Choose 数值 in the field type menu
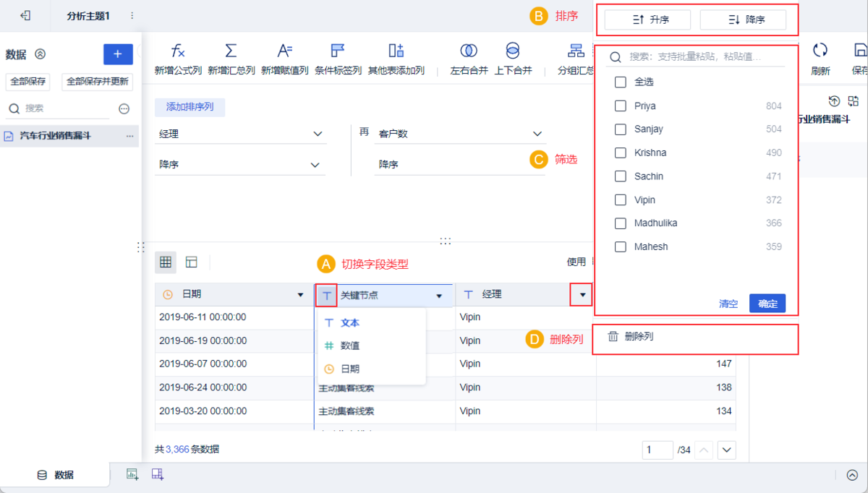The height and width of the screenshot is (493, 868). (x=350, y=346)
